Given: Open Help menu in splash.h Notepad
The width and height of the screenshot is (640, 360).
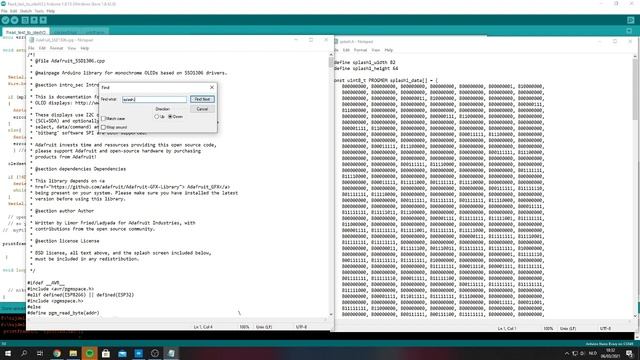Looking at the screenshot, I should (x=389, y=50).
